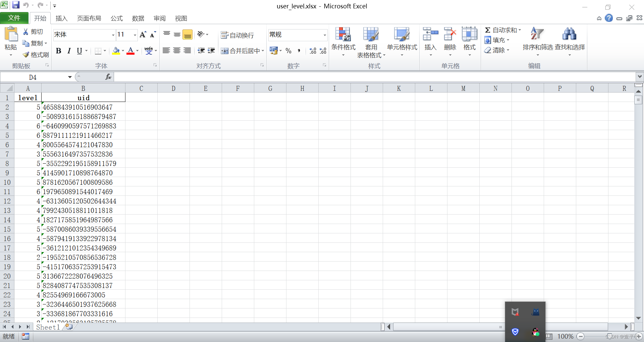The width and height of the screenshot is (644, 342).
Task: Click the Name Box showing D4
Action: point(33,77)
